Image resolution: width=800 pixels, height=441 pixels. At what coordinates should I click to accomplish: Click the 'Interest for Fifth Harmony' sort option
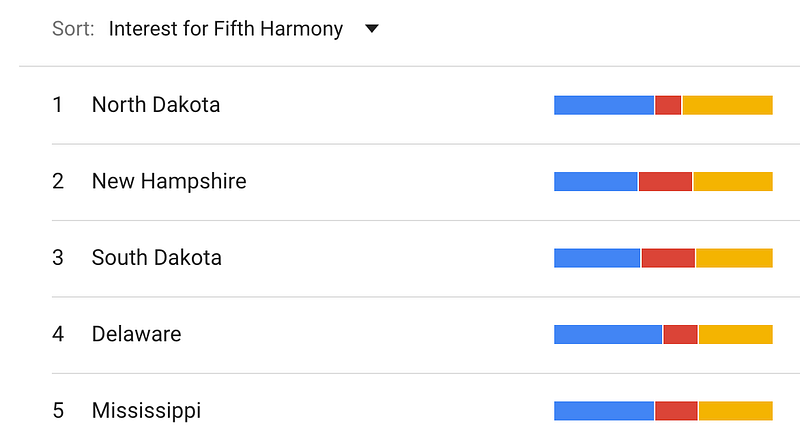(x=225, y=29)
